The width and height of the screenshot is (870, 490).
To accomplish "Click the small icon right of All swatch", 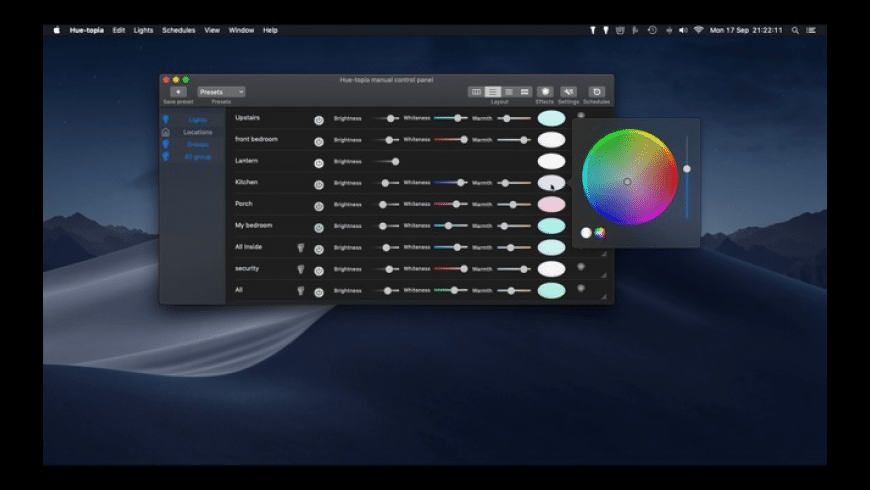I will click(581, 289).
